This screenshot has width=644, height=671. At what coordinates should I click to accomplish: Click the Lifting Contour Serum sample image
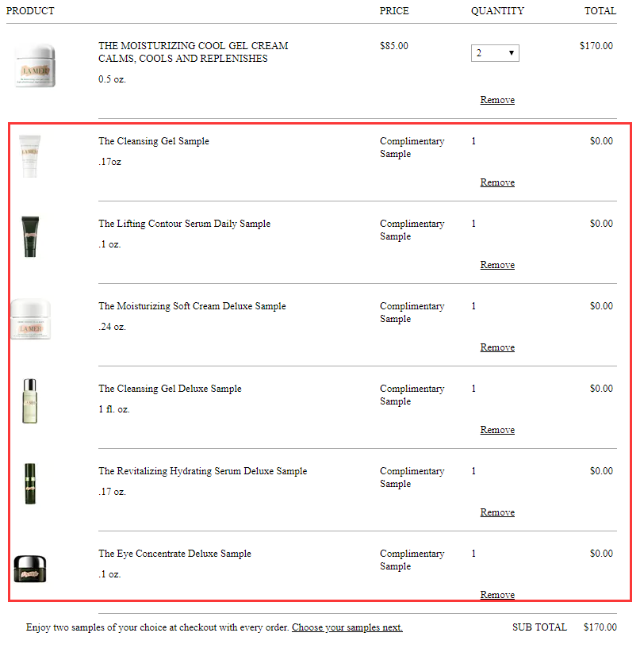[x=30, y=236]
